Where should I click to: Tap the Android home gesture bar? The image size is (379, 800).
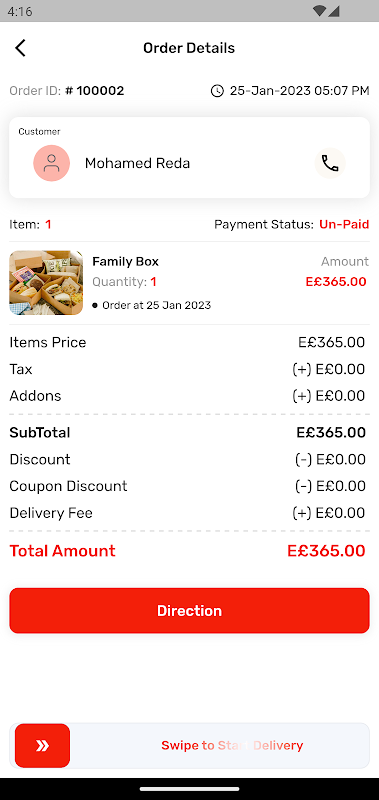189,789
